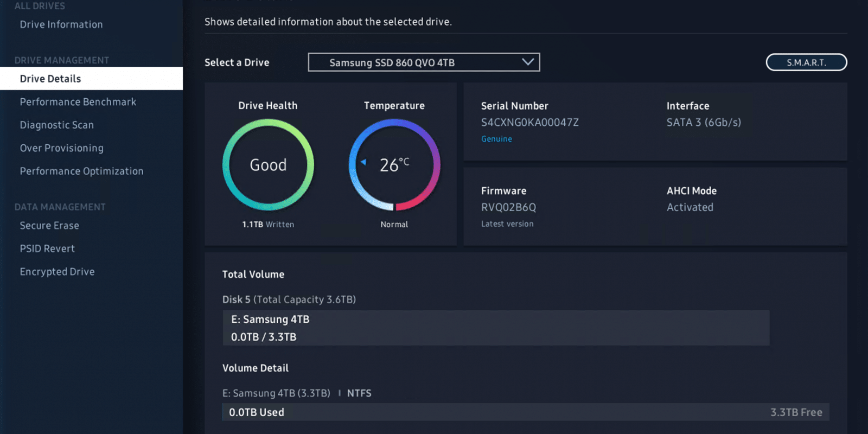Click SATA 3 (6Gb/s) interface value
This screenshot has width=868, height=434.
(704, 123)
